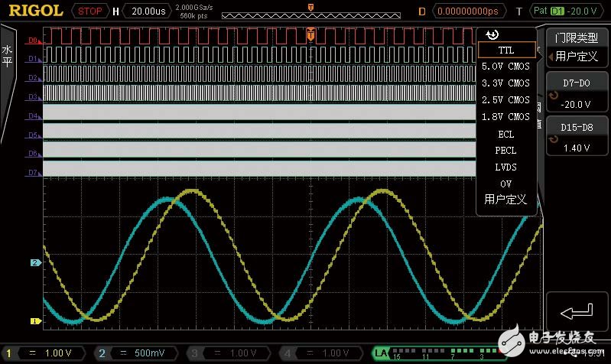
Task: Select 3.3V CMOS threshold option
Action: point(505,83)
